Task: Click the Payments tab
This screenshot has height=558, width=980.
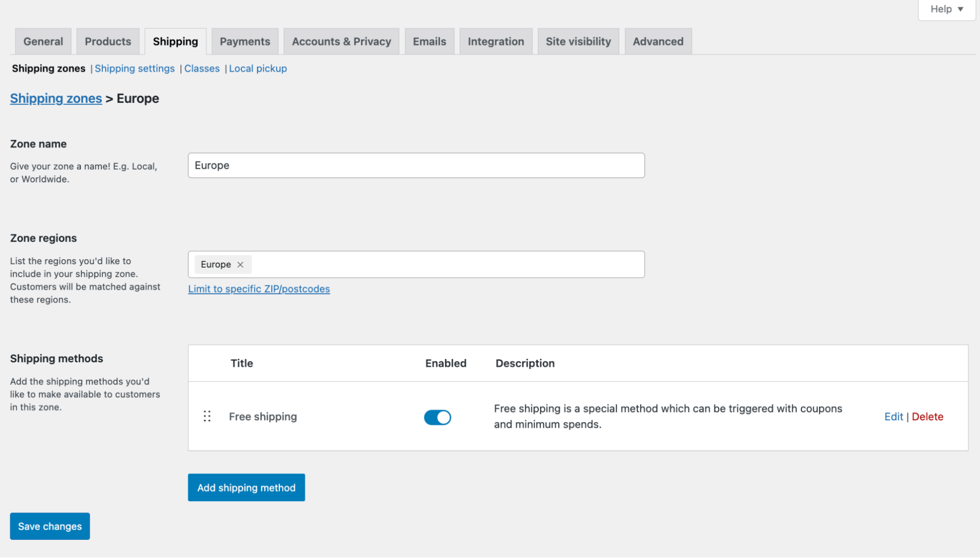Action: [245, 41]
